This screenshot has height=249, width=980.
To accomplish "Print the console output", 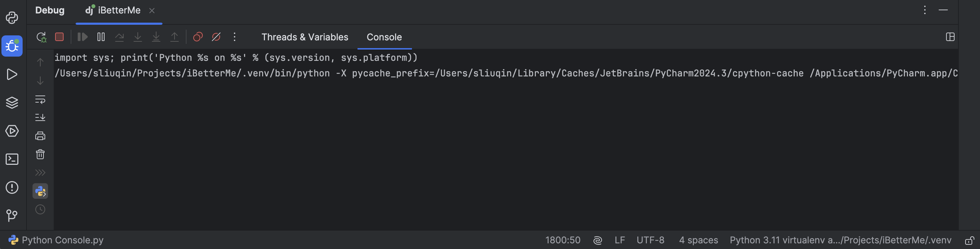I will coord(40,135).
